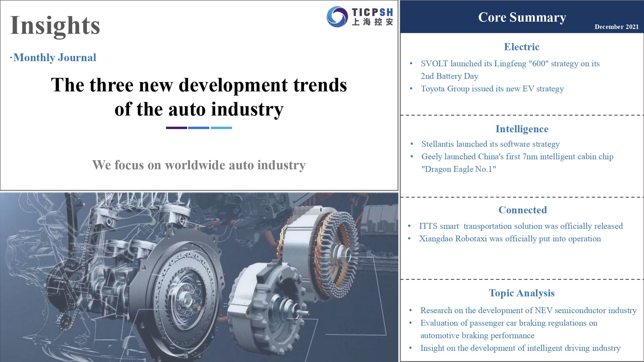Image resolution: width=644 pixels, height=362 pixels.
Task: Click the December 2021 date label
Action: (616, 27)
